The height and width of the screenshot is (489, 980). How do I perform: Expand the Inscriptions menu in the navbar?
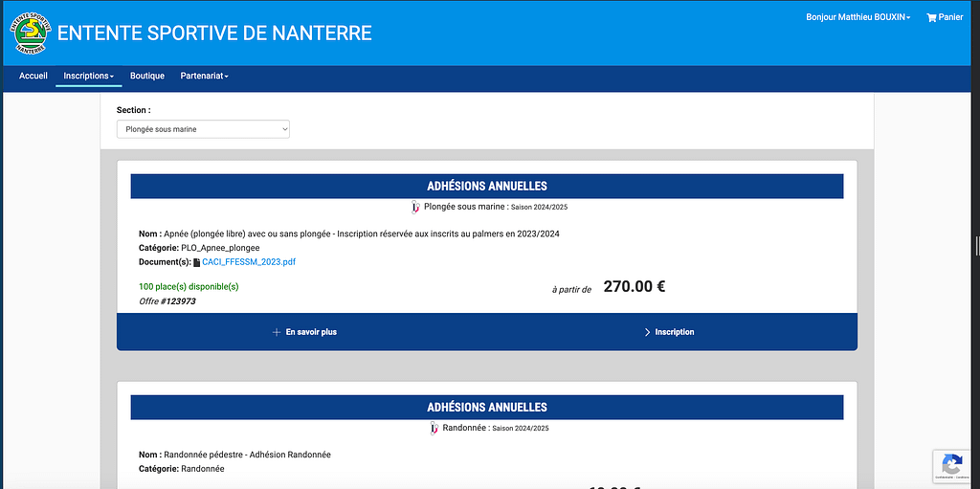click(88, 76)
